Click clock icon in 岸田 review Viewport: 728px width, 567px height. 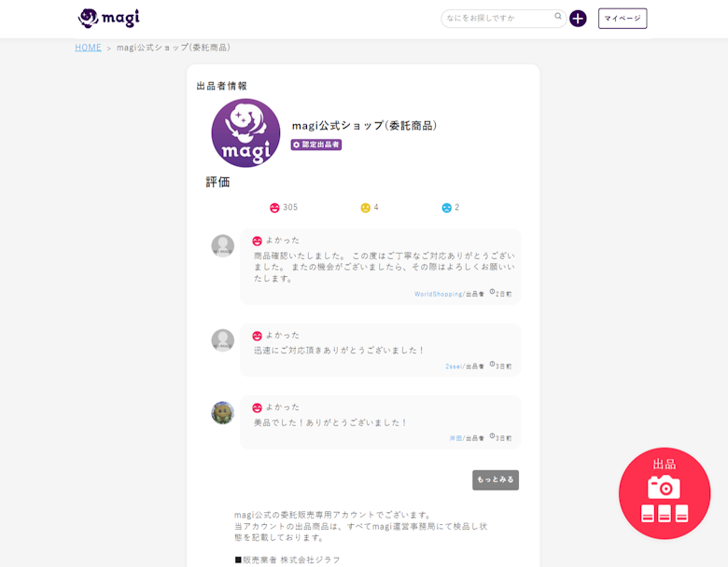click(492, 436)
